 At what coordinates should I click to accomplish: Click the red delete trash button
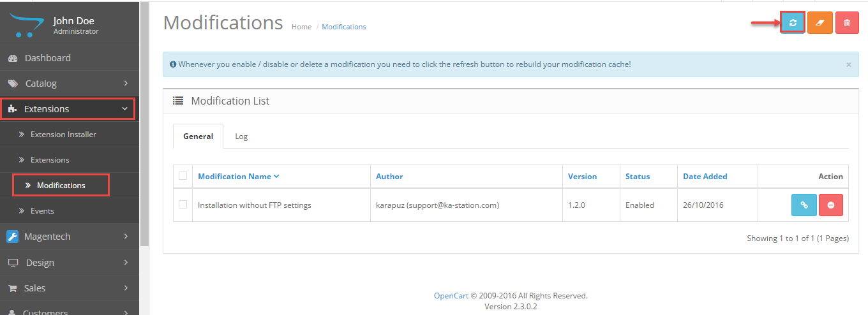click(x=847, y=23)
